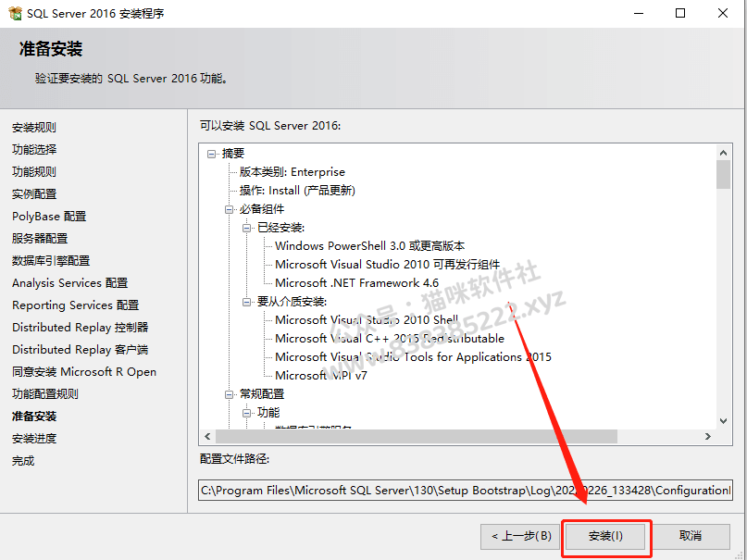Viewport: 747px width, 560px height.
Task: Open the 功能选择 step in sidebar
Action: (34, 150)
